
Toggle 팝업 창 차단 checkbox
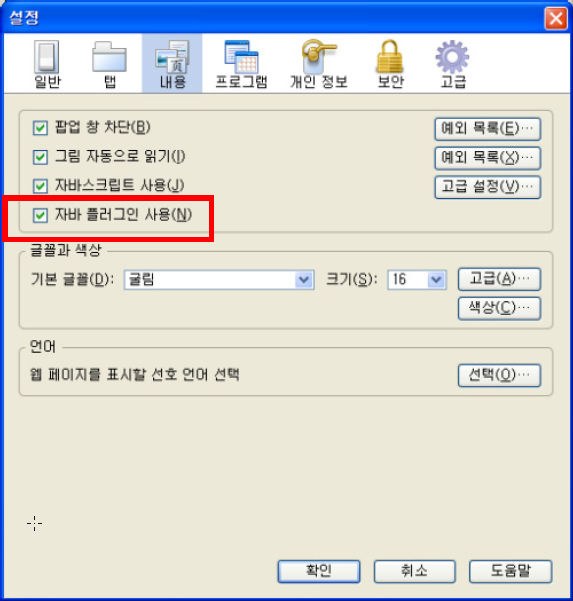click(x=40, y=128)
